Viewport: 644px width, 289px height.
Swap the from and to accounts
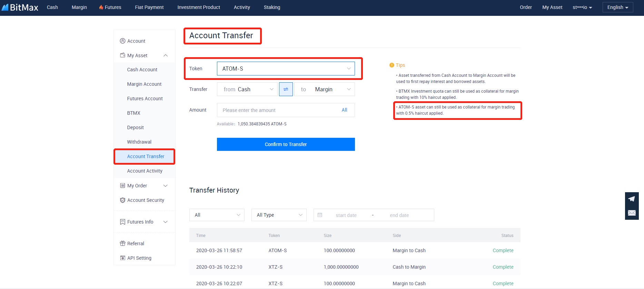[x=286, y=89]
